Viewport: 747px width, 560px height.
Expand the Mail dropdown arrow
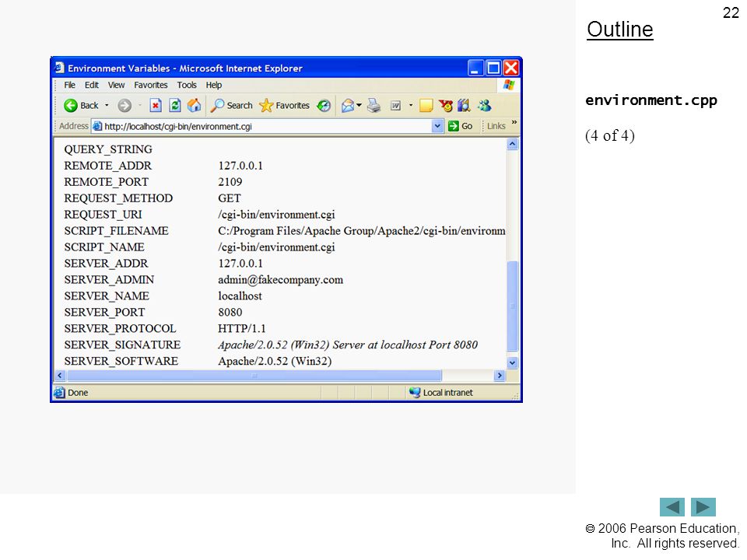tap(359, 105)
